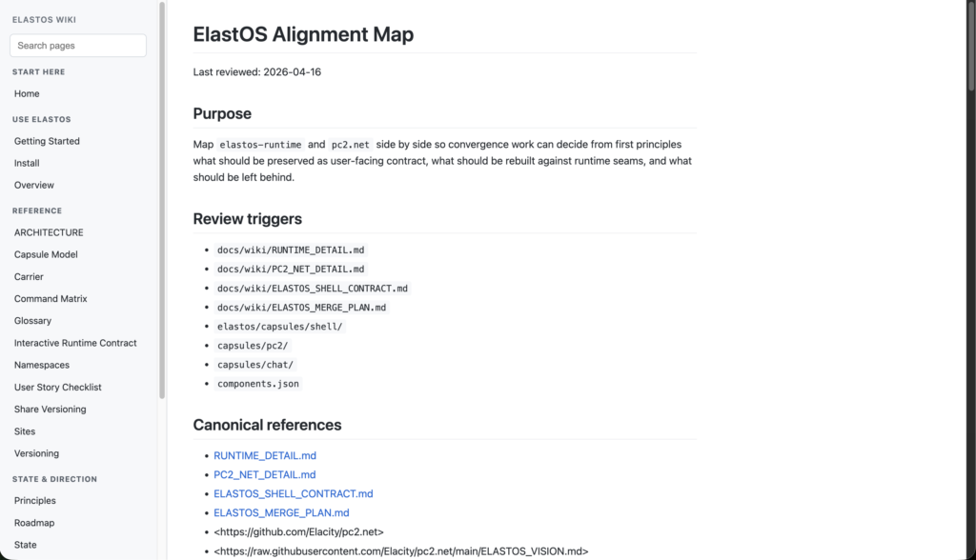Open the blue PC2_NET_DETAIL.md canonical reference link

pyautogui.click(x=264, y=474)
